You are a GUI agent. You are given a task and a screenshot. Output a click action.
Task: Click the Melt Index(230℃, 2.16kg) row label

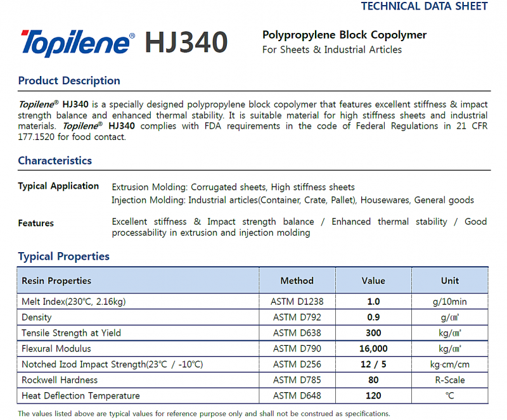coord(74,302)
